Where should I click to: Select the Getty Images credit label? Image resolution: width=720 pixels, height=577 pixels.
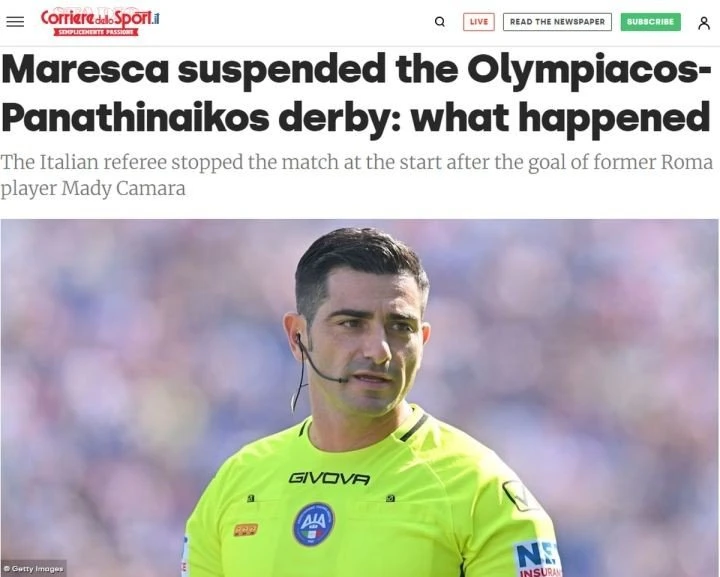tap(33, 569)
